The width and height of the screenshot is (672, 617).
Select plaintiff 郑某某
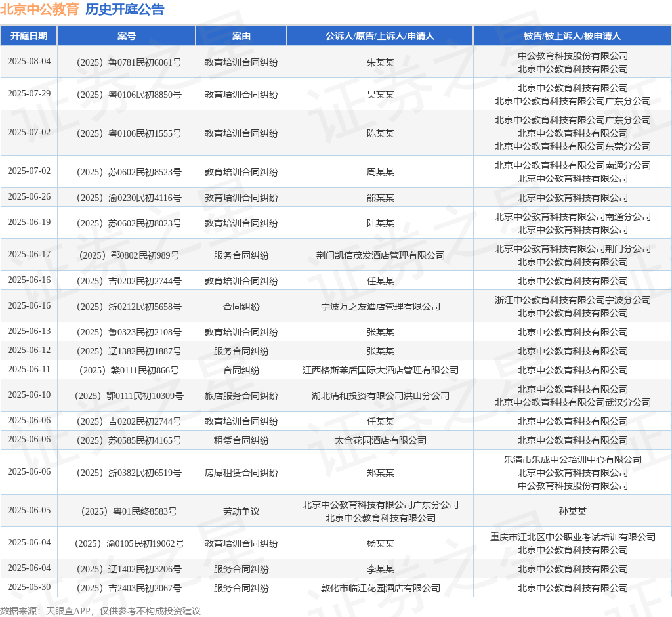pyautogui.click(x=381, y=473)
